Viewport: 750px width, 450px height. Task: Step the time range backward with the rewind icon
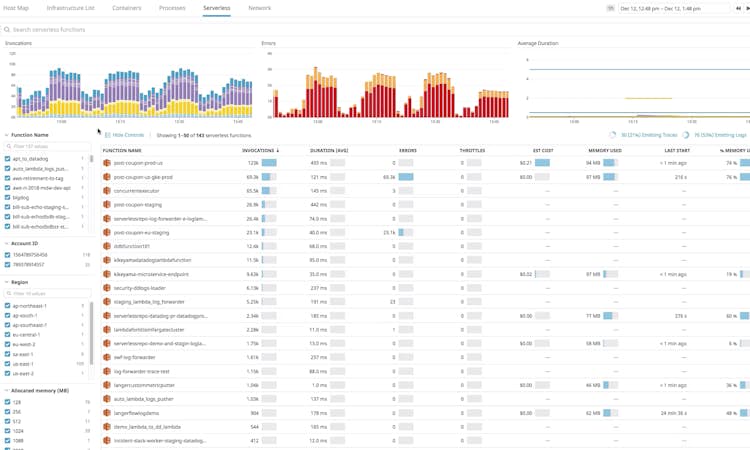tap(739, 8)
